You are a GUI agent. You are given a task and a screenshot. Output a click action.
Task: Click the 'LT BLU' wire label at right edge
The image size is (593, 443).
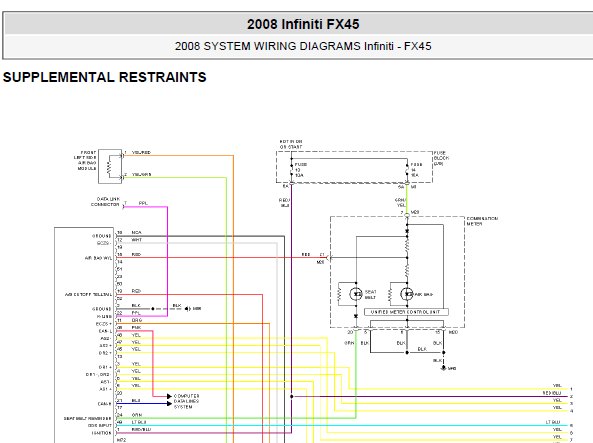click(x=553, y=422)
